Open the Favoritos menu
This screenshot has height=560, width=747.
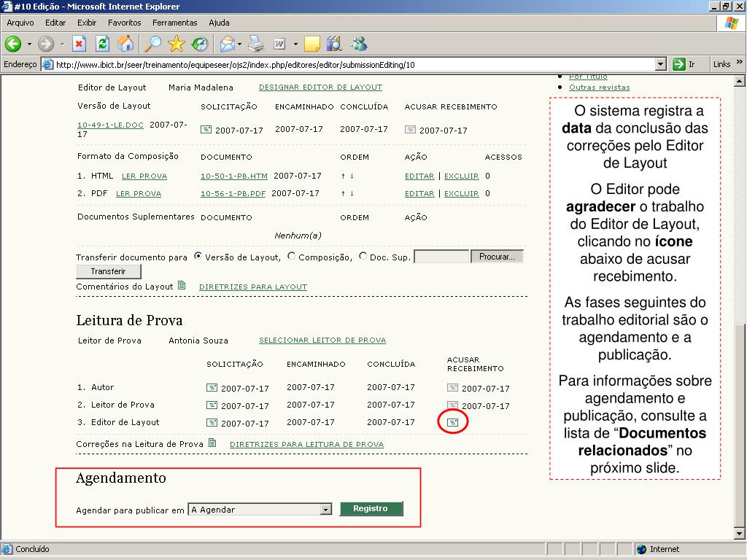[124, 23]
